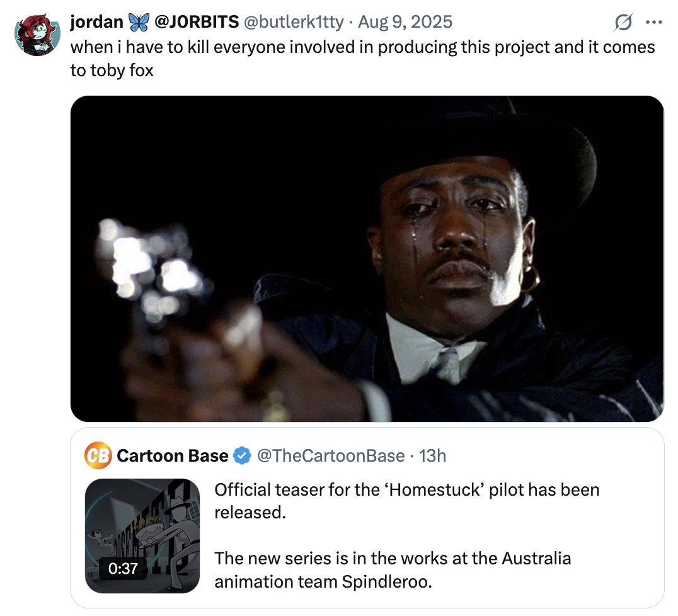Click the "to toby fox" line of tweet
The image size is (678, 616).
(112, 70)
